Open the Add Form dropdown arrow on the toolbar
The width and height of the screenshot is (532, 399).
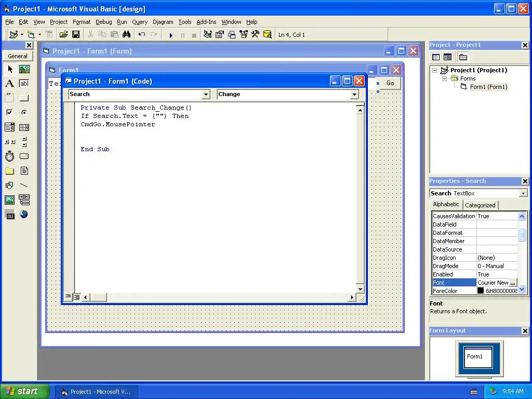tap(39, 35)
